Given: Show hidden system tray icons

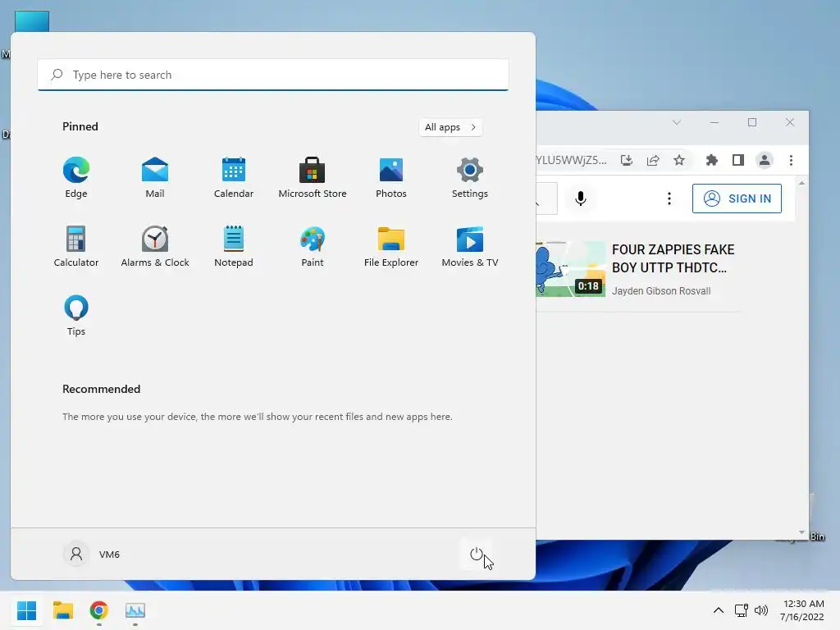Looking at the screenshot, I should point(719,610).
